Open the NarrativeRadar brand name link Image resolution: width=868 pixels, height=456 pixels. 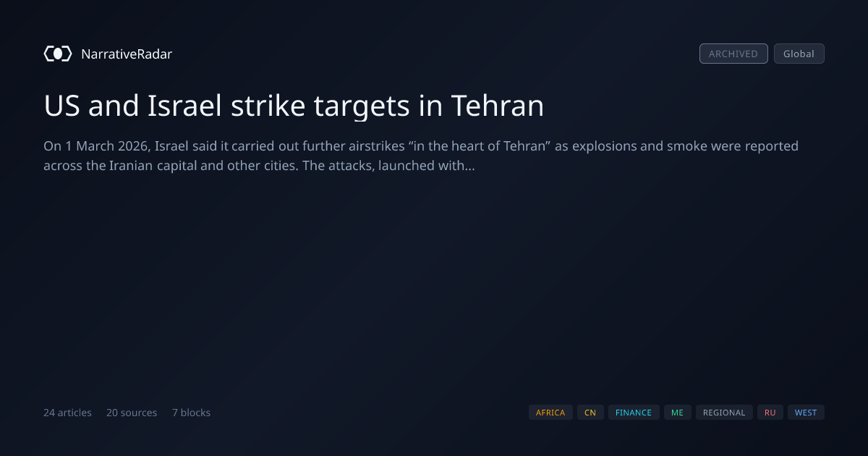pos(127,54)
